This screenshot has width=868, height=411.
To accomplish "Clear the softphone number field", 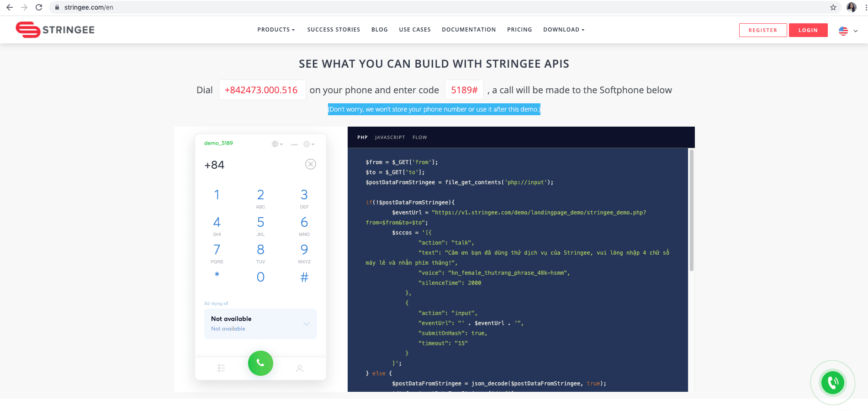I will (311, 164).
